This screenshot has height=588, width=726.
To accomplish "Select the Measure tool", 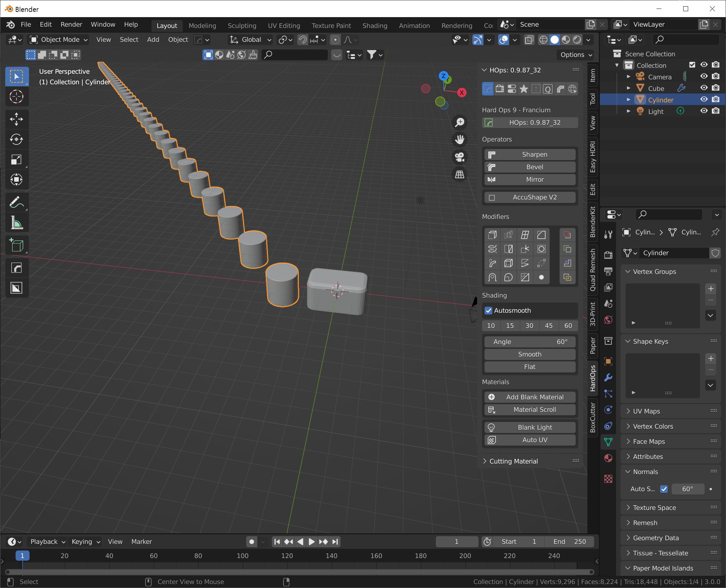I will 16,223.
